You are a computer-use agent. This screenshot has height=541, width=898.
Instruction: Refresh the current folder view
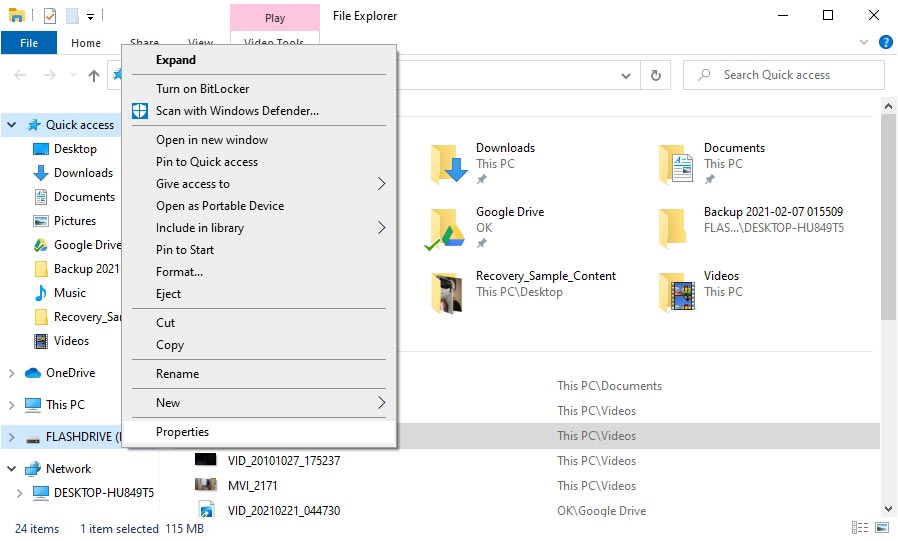656,75
